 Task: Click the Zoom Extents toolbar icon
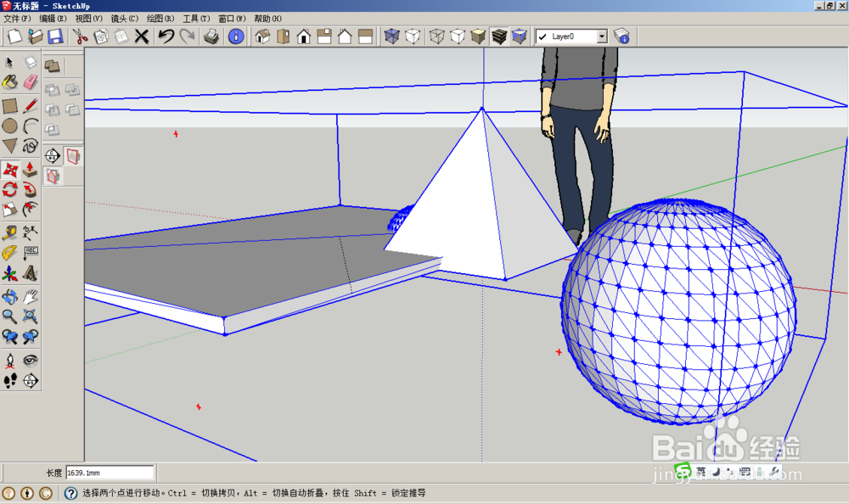pos(28,315)
